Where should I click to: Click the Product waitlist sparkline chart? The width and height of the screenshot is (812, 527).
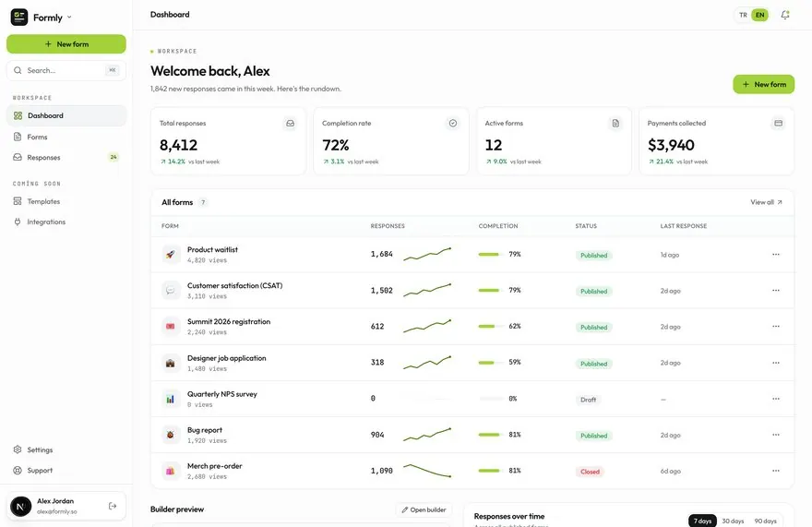[427, 254]
